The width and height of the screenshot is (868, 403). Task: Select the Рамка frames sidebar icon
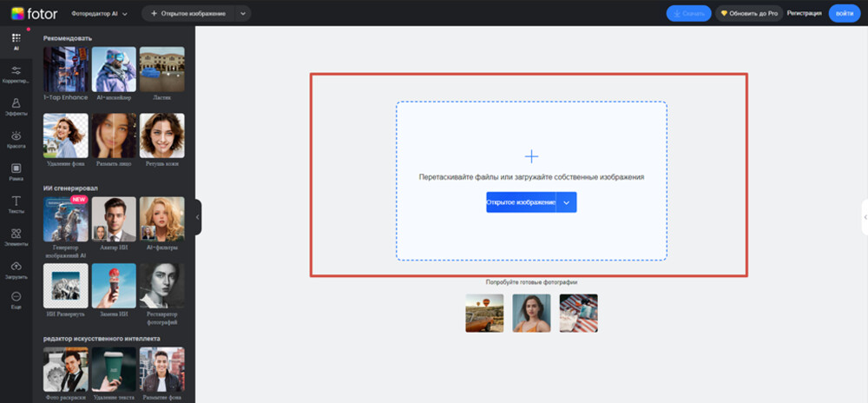tap(16, 171)
